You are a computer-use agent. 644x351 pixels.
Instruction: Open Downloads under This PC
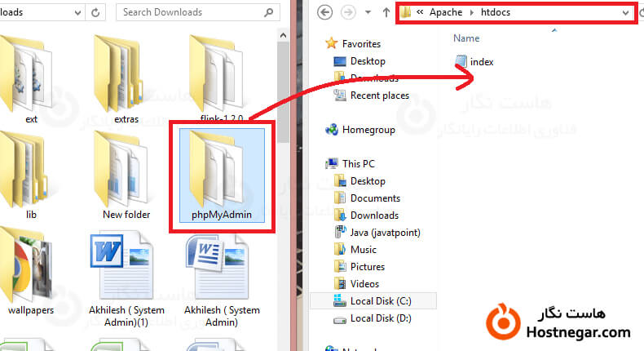click(373, 215)
